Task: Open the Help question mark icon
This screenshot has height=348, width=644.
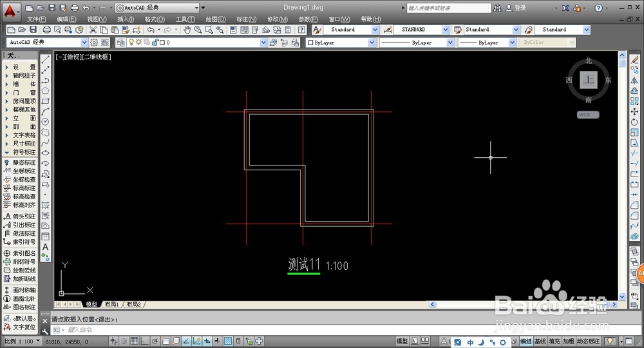Action: [302, 30]
